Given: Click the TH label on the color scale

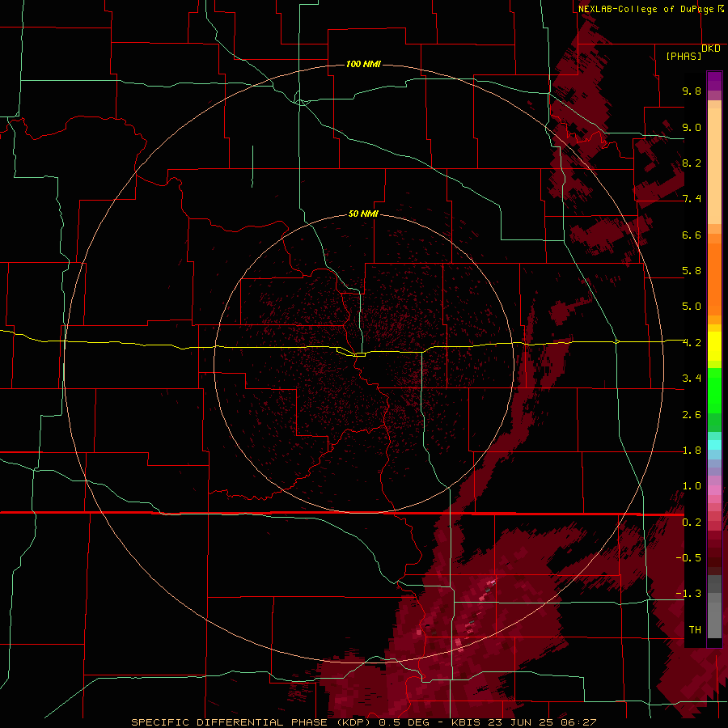Looking at the screenshot, I should [x=695, y=629].
